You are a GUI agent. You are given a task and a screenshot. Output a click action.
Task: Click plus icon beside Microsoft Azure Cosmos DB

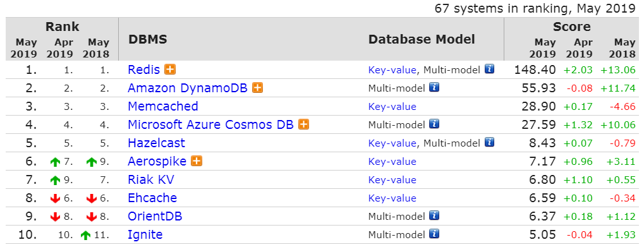(x=303, y=124)
